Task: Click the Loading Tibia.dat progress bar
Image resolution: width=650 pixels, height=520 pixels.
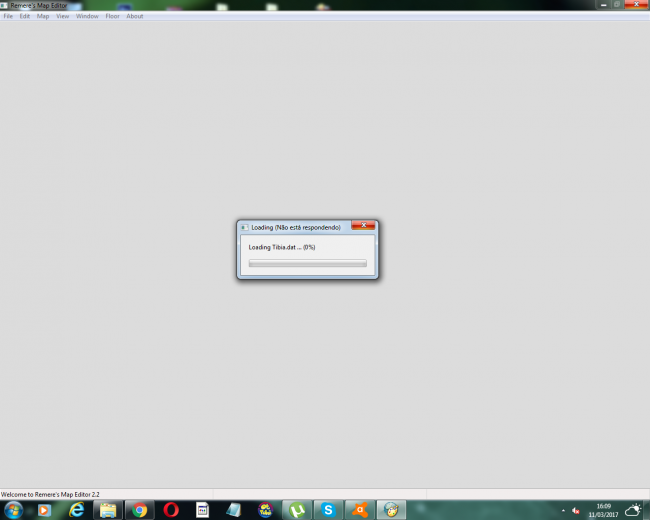Action: pyautogui.click(x=308, y=263)
